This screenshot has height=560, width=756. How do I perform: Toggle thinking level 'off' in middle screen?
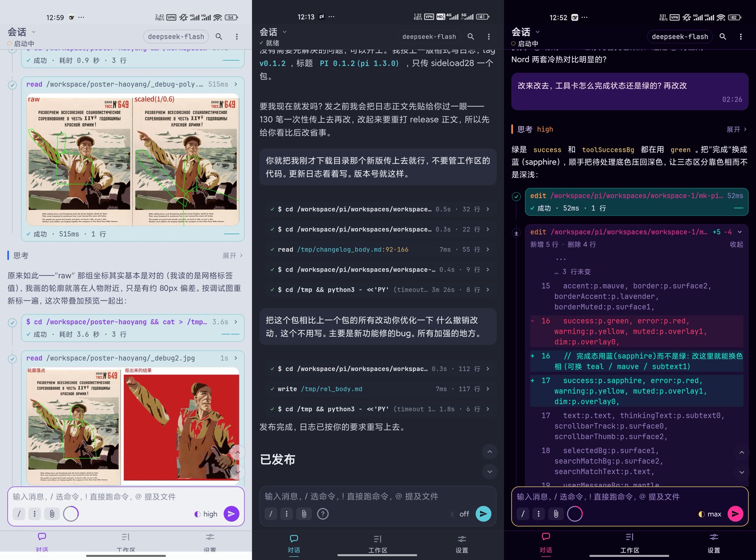pos(460,514)
